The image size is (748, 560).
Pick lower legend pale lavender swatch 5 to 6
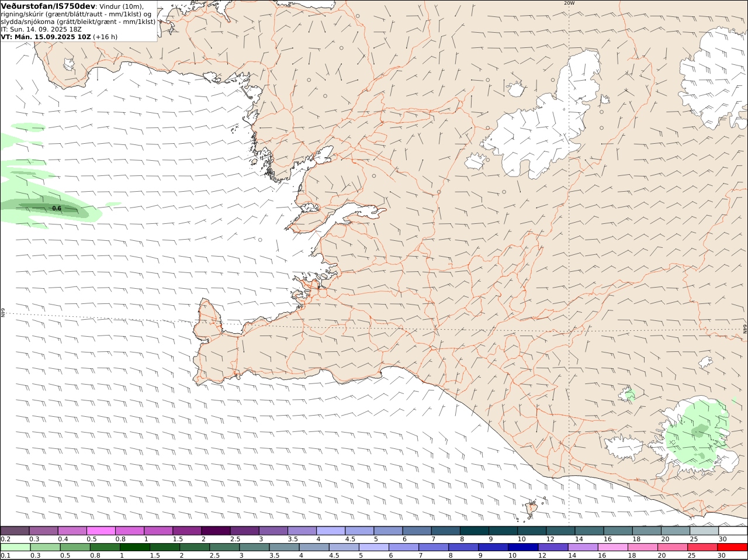[373, 547]
